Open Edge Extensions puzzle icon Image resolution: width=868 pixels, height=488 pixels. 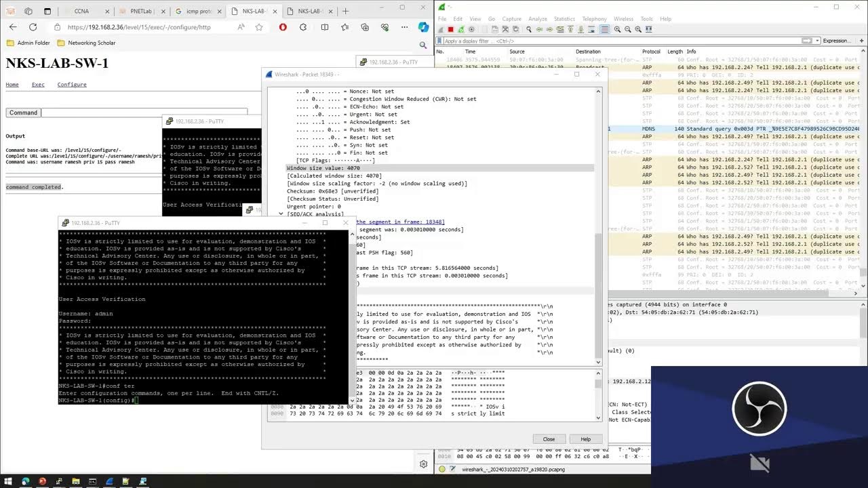coord(303,27)
